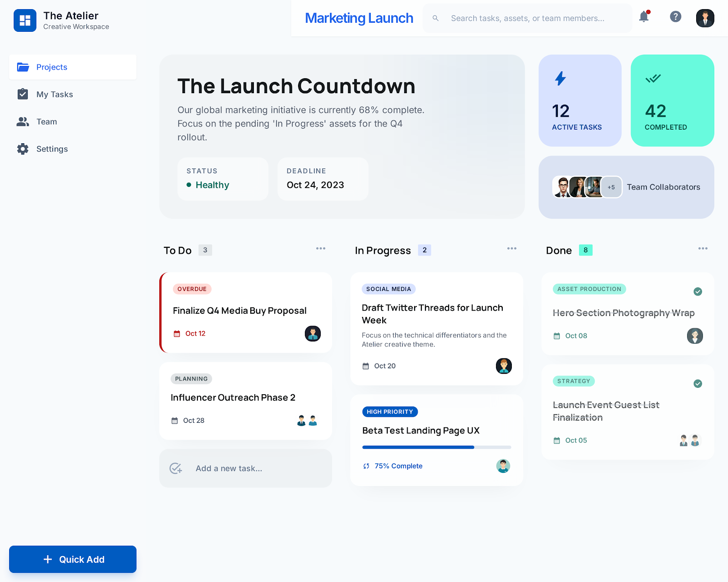The image size is (728, 582).
Task: Click the help question mark icon
Action: click(x=676, y=17)
